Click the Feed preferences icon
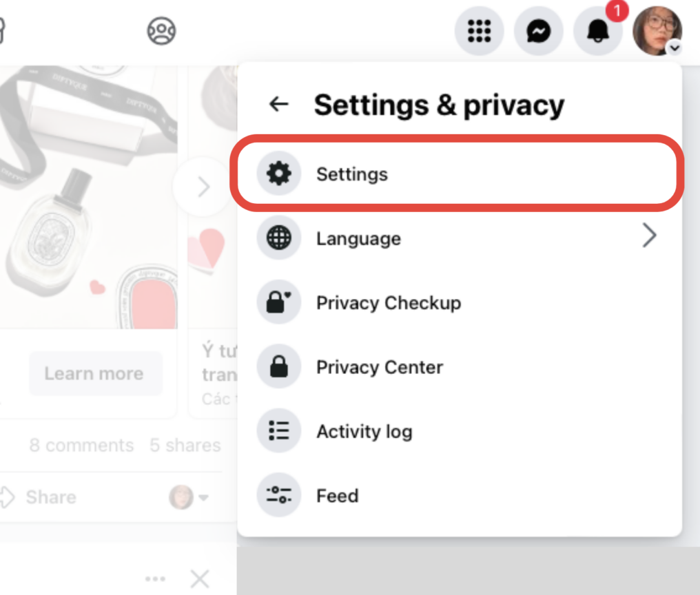700x595 pixels. 278,494
